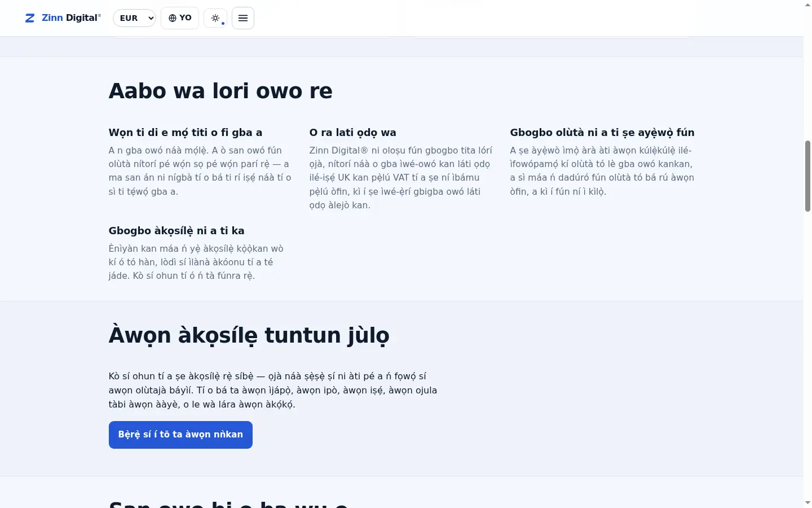Open the EUR currency dropdown

click(x=134, y=18)
